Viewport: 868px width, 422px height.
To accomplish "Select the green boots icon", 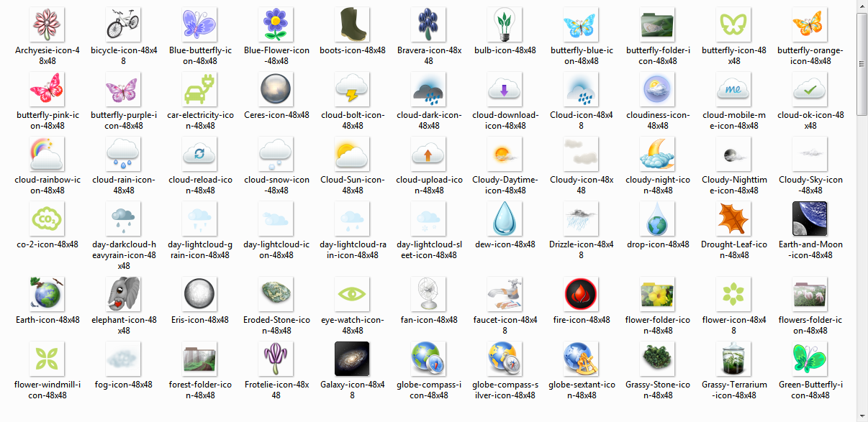I will [x=353, y=25].
